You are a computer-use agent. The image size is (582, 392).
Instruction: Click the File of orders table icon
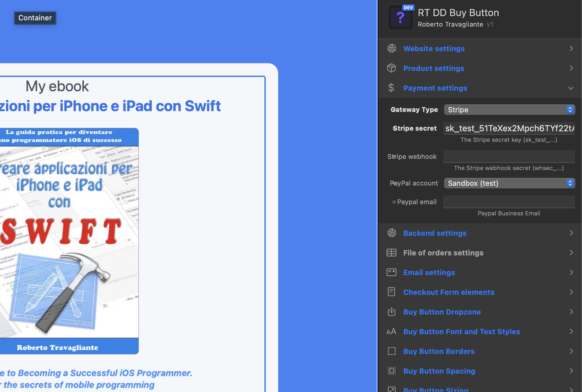point(392,253)
